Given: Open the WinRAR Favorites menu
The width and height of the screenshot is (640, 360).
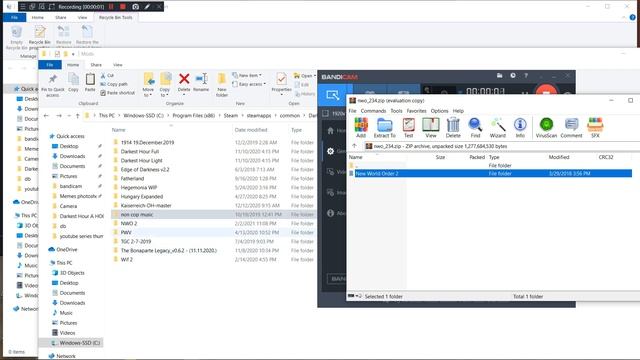Looking at the screenshot, I should point(416,111).
